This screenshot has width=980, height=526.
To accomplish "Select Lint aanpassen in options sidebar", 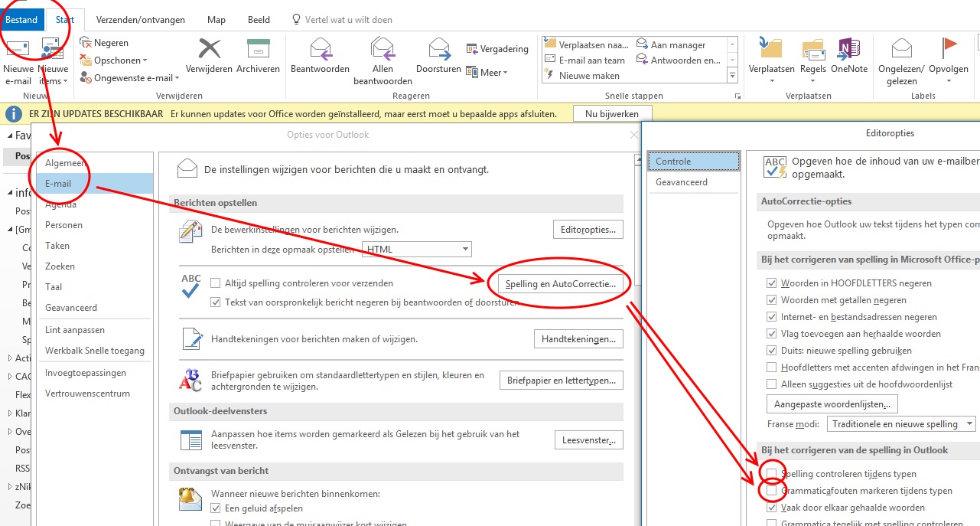I will click(x=96, y=330).
